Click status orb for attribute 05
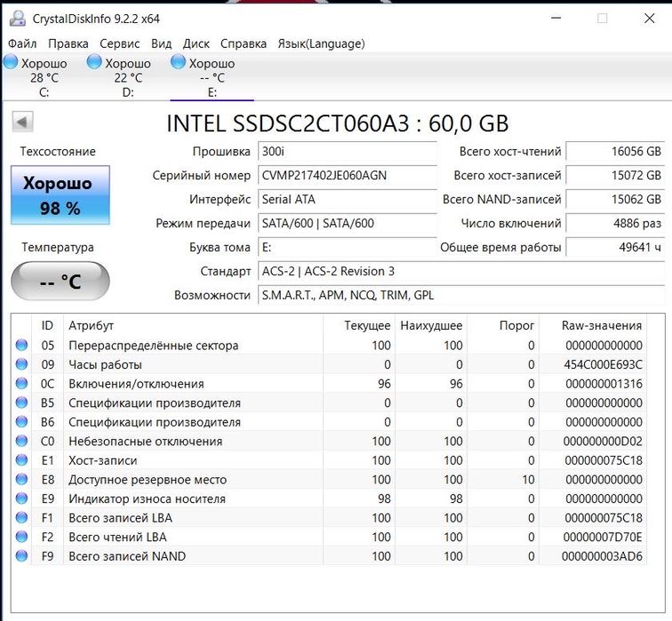672x621 pixels. pyautogui.click(x=21, y=345)
